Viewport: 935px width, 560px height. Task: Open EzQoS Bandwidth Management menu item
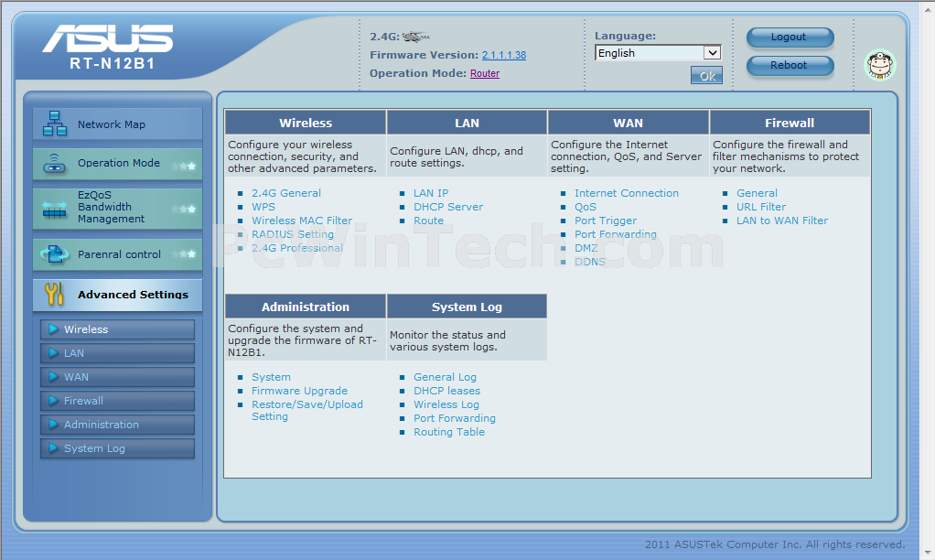[x=117, y=208]
